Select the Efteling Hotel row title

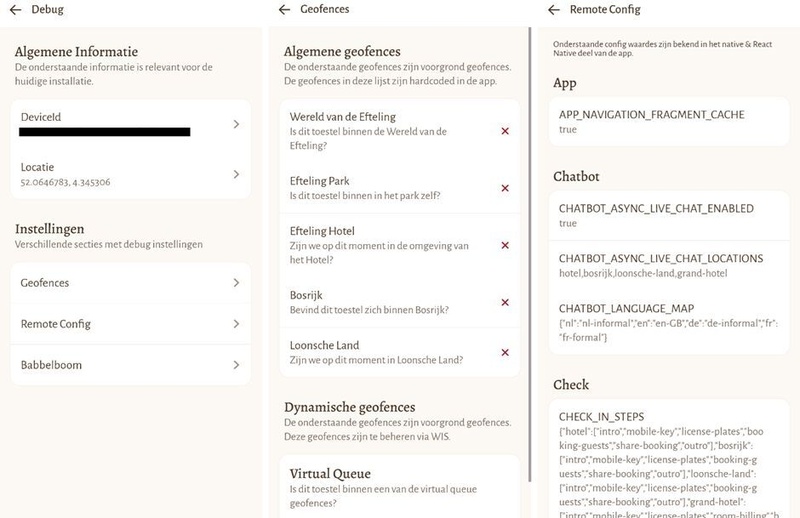[322, 231]
